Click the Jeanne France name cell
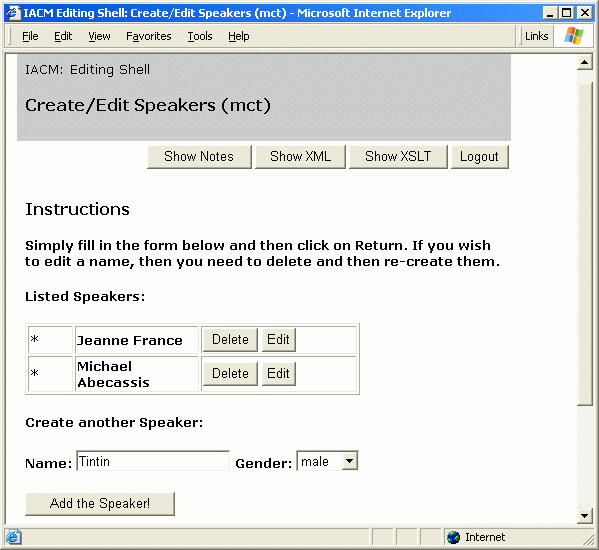The width and height of the screenshot is (599, 550). click(x=137, y=340)
